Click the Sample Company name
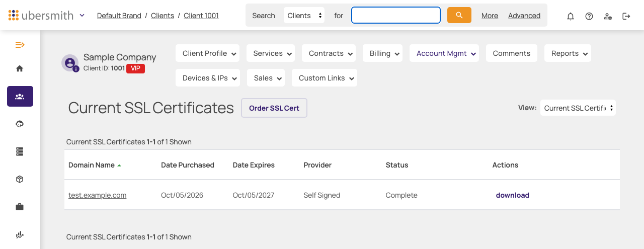This screenshot has height=249, width=644. [x=120, y=57]
